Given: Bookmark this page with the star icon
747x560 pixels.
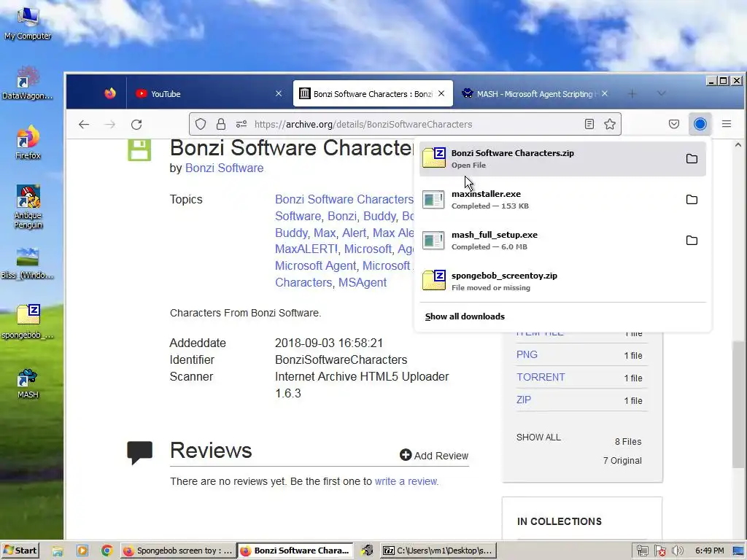Looking at the screenshot, I should (610, 124).
